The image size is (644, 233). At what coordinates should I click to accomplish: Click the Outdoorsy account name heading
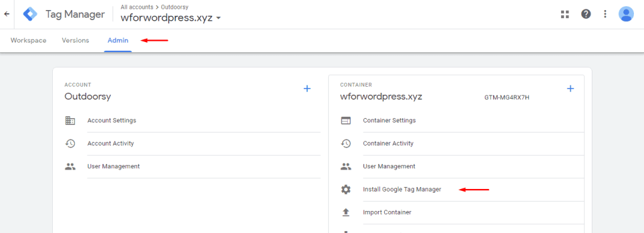point(88,97)
